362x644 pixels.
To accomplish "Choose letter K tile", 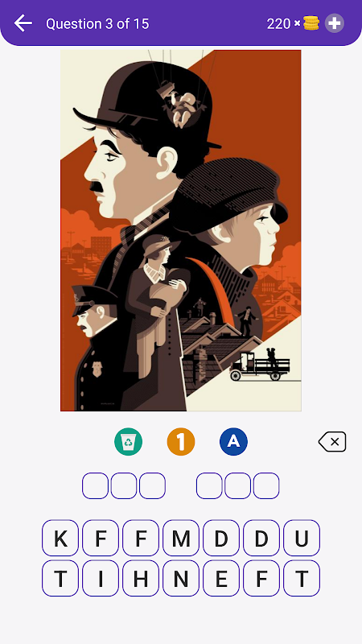I will point(60,538).
